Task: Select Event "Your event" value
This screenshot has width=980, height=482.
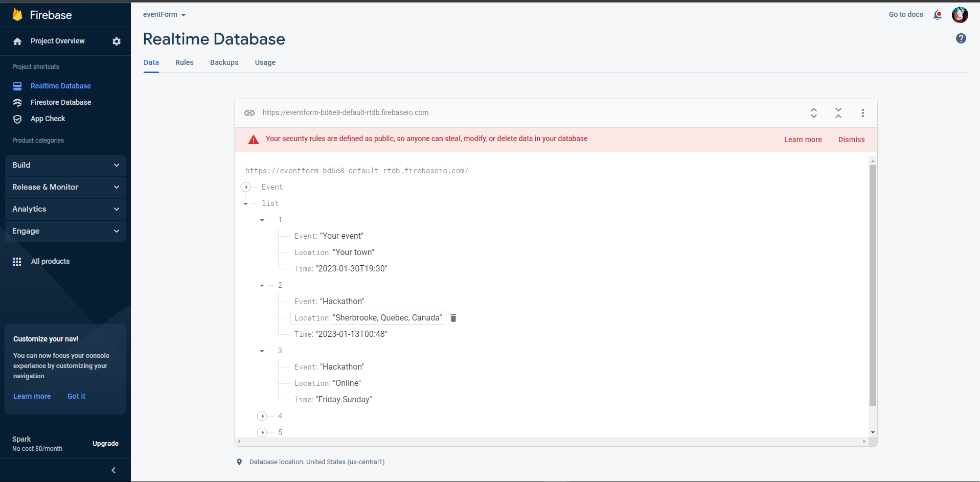Action: [x=342, y=236]
